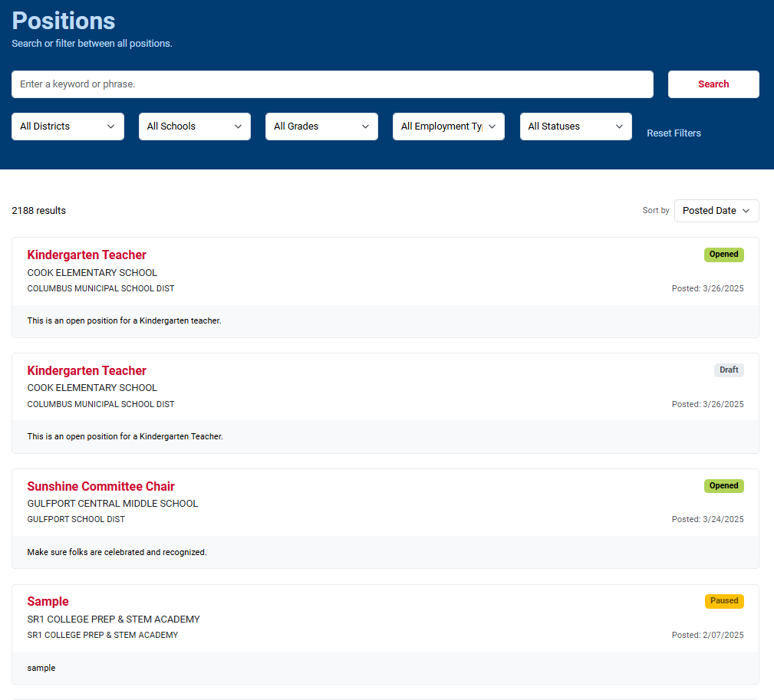Select the draft Kindergarten Teacher posting
Image resolution: width=774 pixels, height=700 pixels.
[x=86, y=370]
